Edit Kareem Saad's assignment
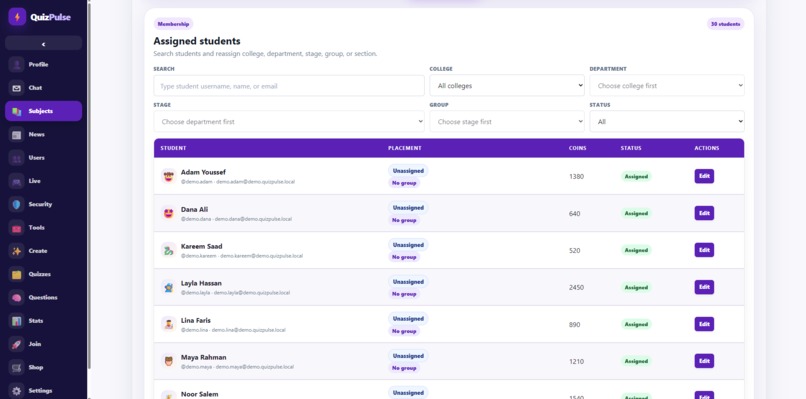 tap(704, 250)
